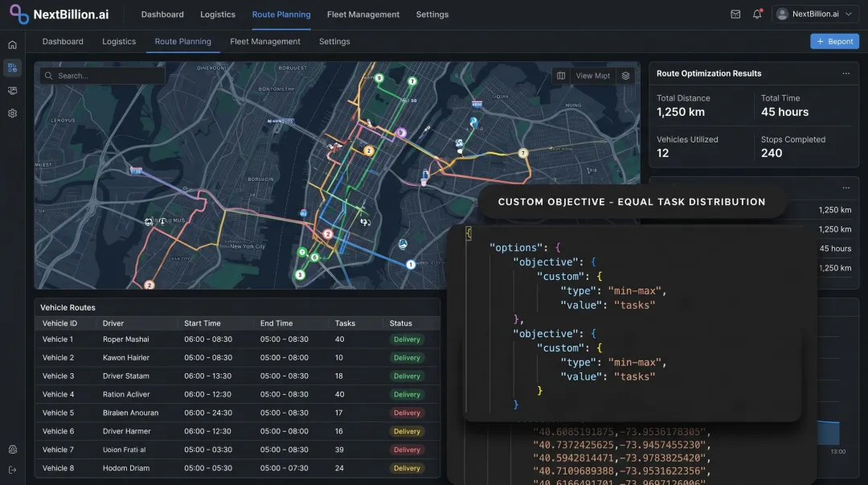Select the Vehicle 2 row label

[58, 357]
